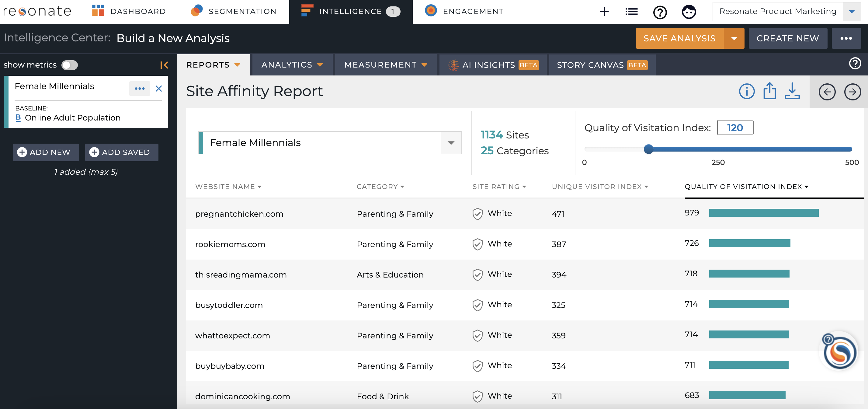
Task: Switch to Story Canvas Beta tab
Action: [602, 65]
